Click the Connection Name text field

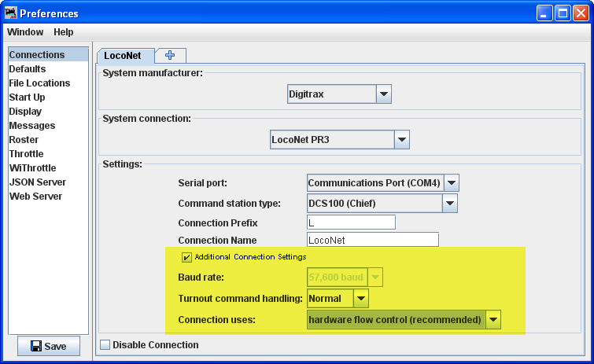[x=372, y=240]
